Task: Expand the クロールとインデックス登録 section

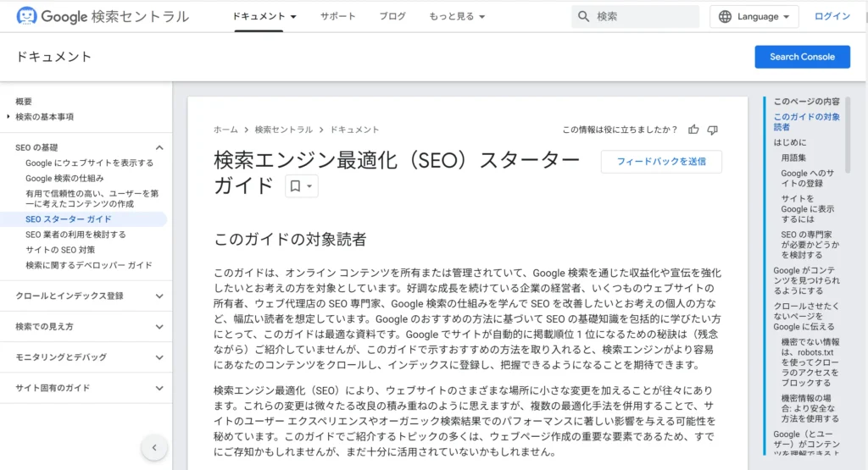Action: [159, 296]
